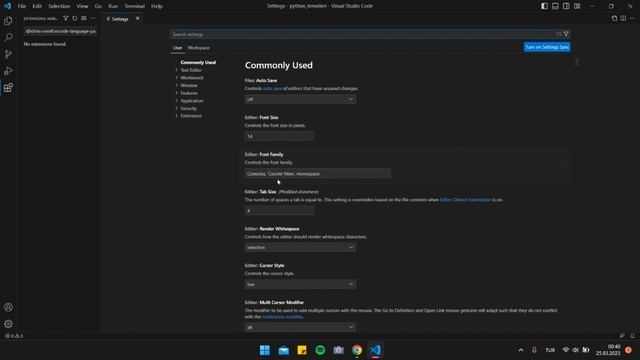
Task: Open settings search filter funnel
Action: pyautogui.click(x=566, y=34)
